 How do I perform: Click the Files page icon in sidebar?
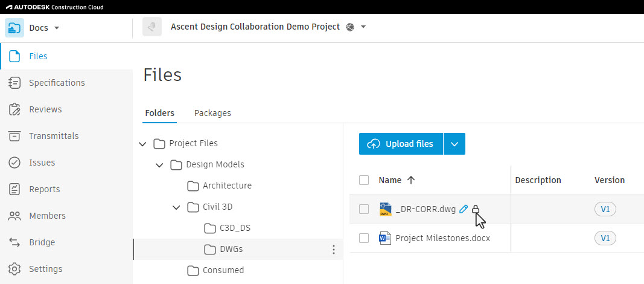point(14,56)
